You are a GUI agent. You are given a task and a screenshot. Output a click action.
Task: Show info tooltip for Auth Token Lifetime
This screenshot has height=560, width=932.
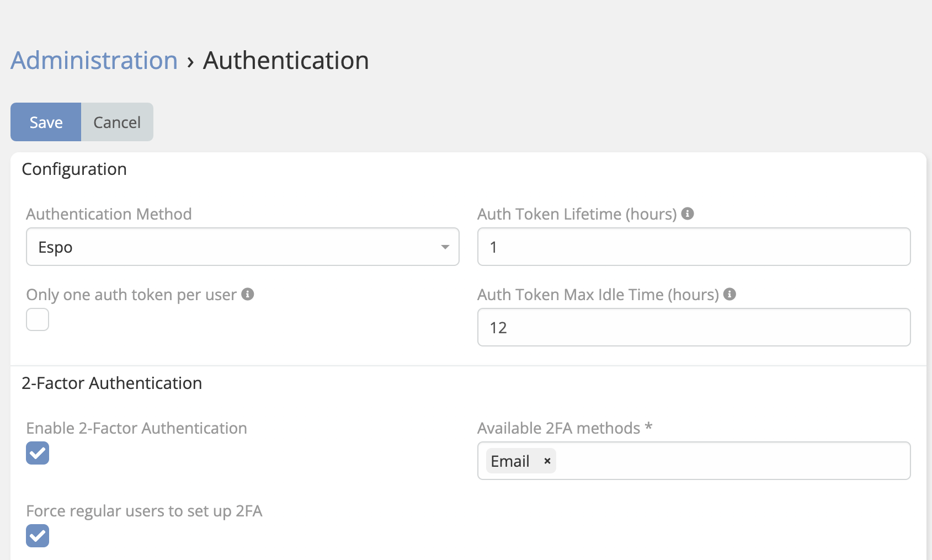(x=687, y=214)
